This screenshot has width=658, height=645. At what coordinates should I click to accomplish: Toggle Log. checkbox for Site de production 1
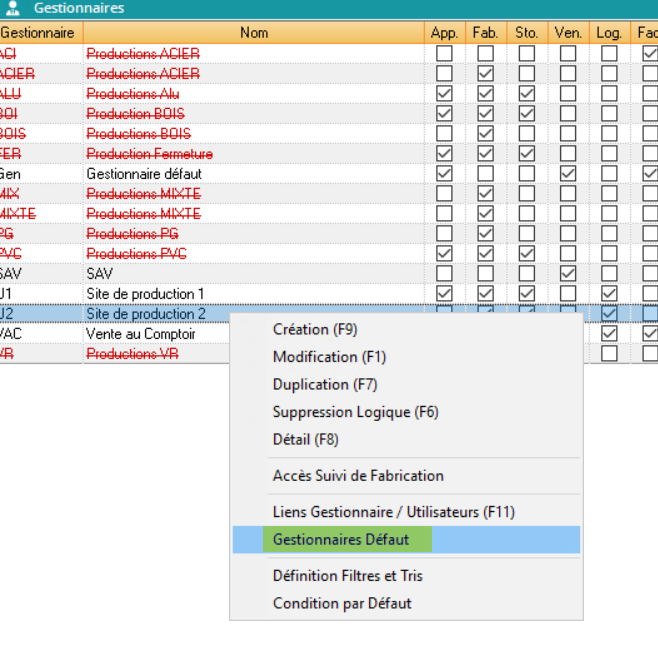pyautogui.click(x=609, y=294)
